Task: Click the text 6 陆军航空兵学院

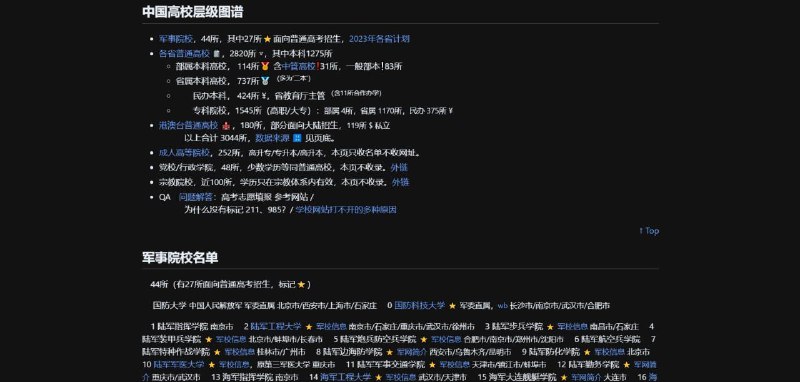Action: pyautogui.click(x=607, y=339)
